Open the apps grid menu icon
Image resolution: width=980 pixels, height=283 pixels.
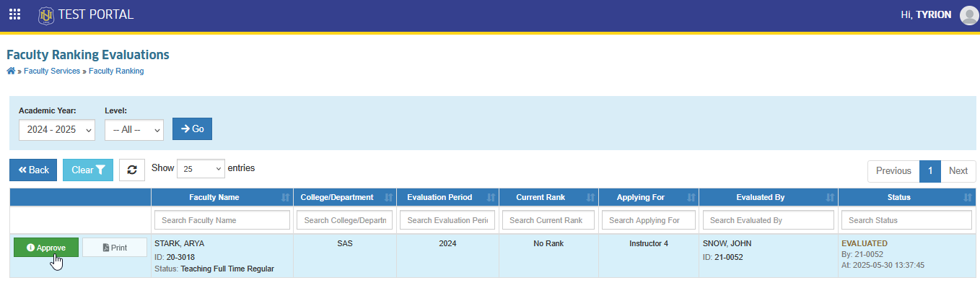pos(14,14)
